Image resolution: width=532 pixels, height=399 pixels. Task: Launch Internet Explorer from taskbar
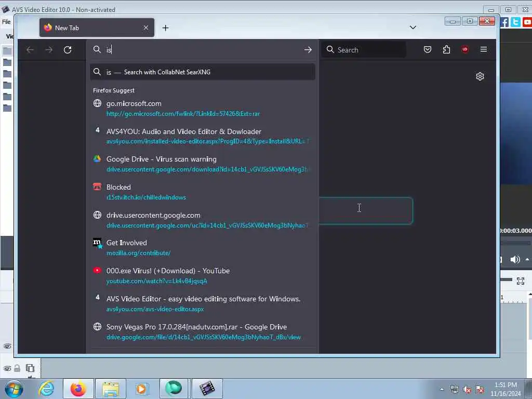pos(46,389)
